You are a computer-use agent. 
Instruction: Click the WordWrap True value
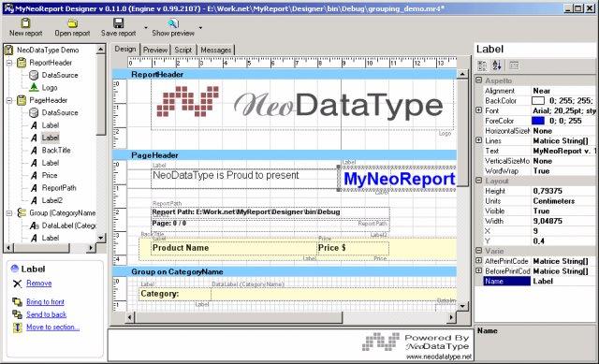click(x=563, y=170)
